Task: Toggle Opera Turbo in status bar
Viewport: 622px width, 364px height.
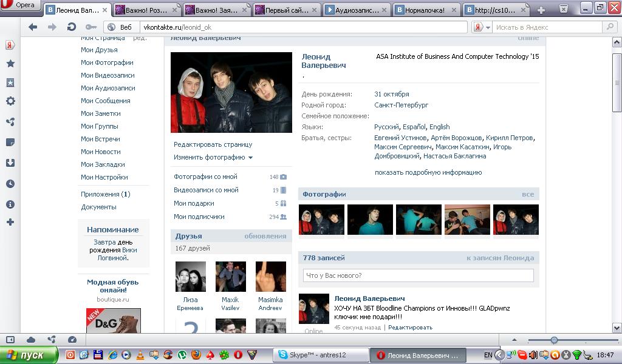Action: 72,340
